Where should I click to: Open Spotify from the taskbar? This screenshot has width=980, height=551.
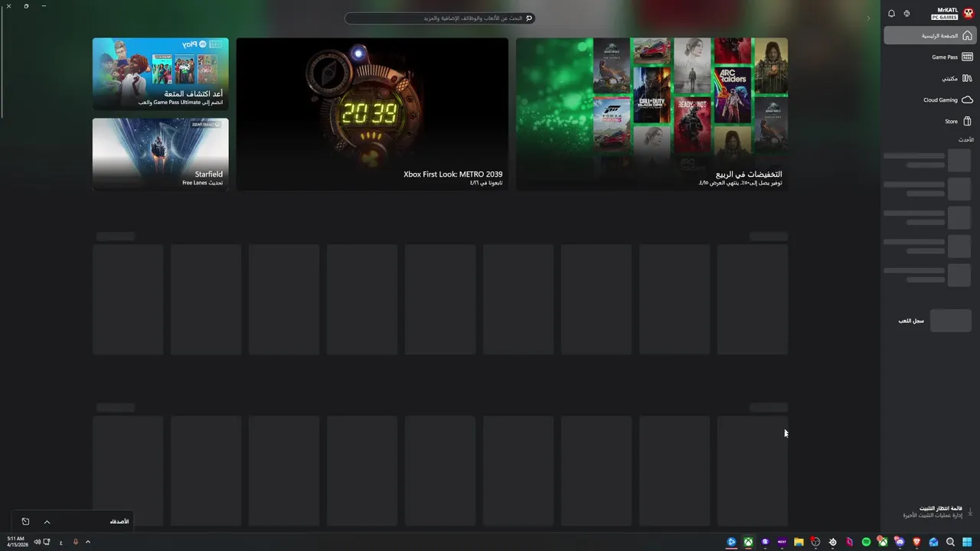click(866, 542)
